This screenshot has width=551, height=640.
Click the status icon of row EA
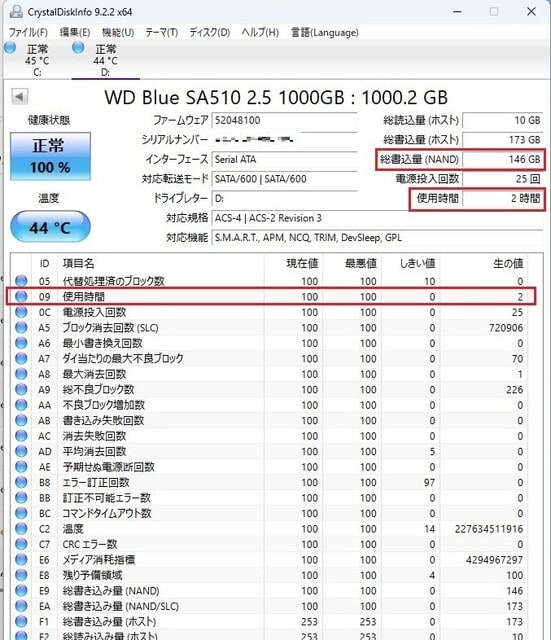tap(21, 606)
